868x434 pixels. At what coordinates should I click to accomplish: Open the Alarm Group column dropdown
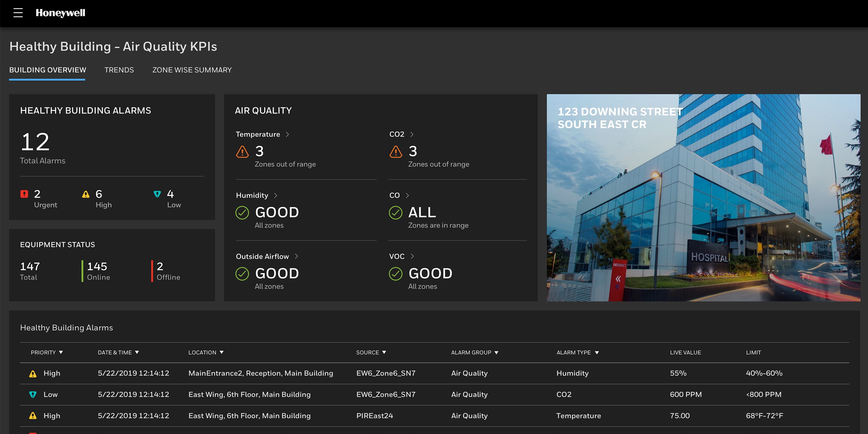tap(496, 352)
